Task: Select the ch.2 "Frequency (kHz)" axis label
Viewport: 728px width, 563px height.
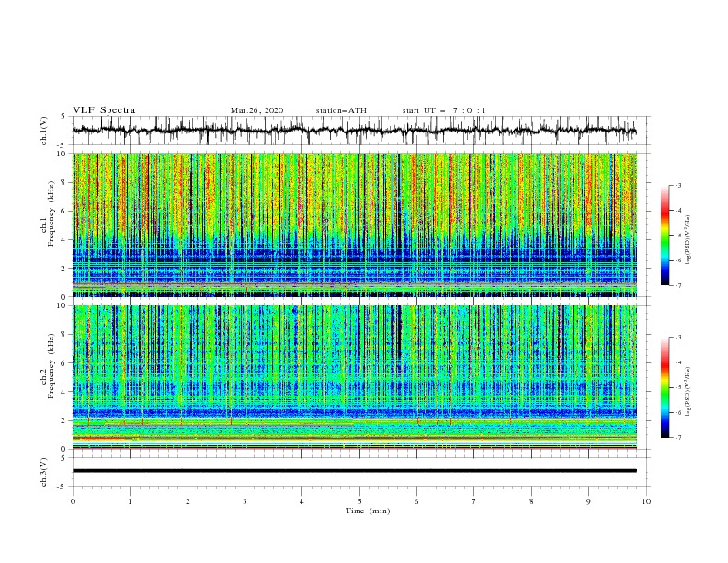Action: (51, 366)
